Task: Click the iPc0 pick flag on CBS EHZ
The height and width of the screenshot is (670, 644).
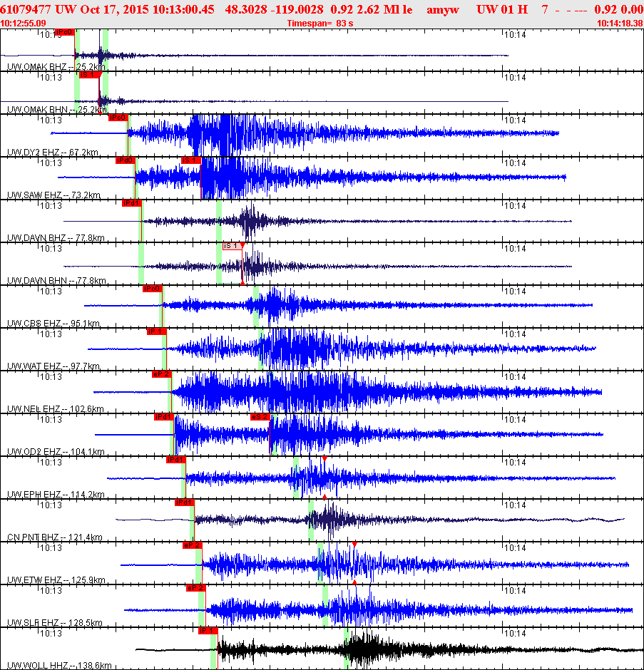Action: click(152, 289)
